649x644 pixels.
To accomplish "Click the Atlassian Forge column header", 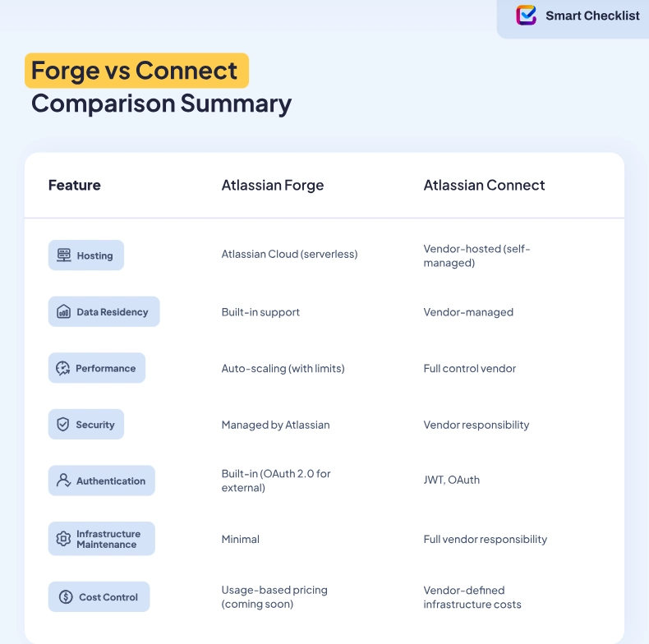I will [x=273, y=186].
